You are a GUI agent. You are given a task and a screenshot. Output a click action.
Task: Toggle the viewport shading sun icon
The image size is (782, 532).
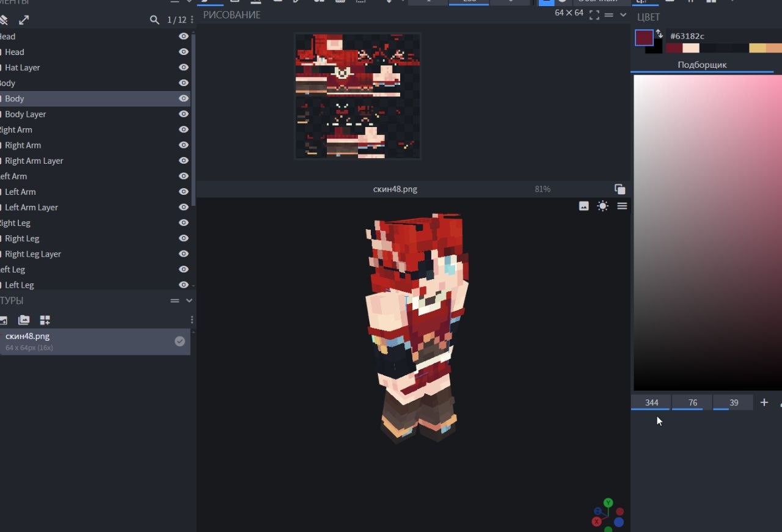pos(603,206)
